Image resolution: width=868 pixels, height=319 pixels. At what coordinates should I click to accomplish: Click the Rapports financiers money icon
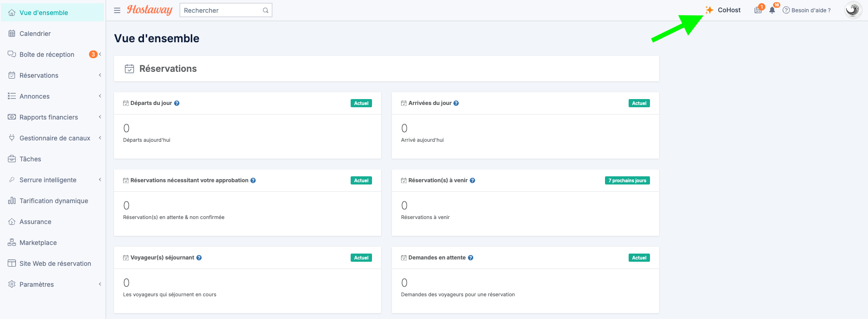[12, 117]
